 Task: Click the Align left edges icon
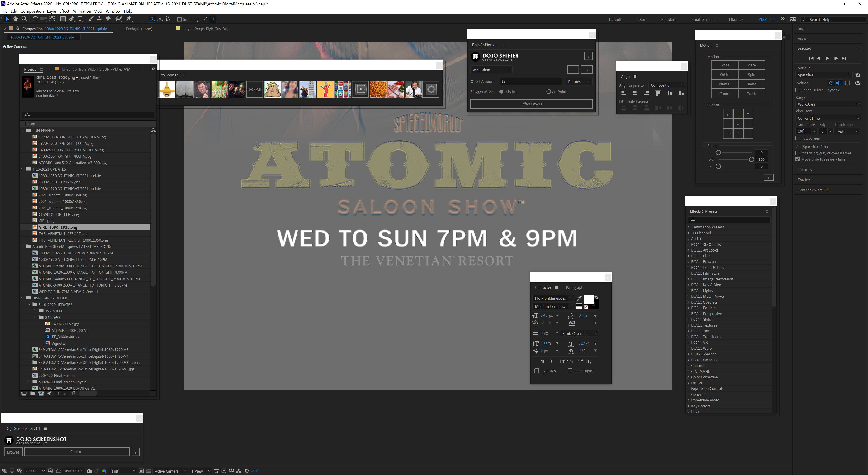pos(623,93)
